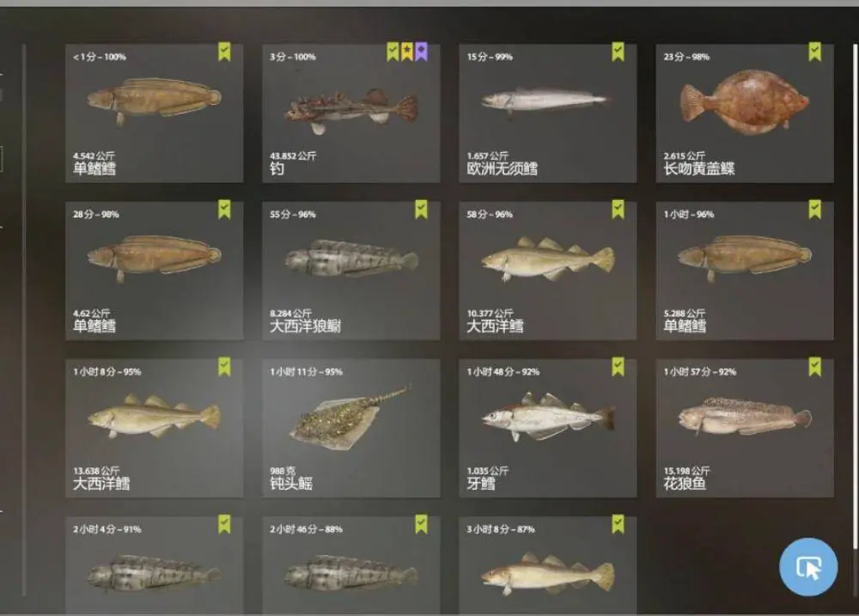Open the 钝头鳐 988 克 fish card
Image resolution: width=859 pixels, height=616 pixels.
click(x=351, y=428)
